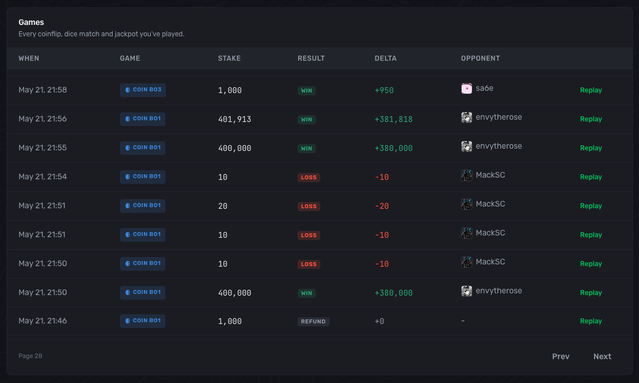The height and width of the screenshot is (383, 639).
Task: Click COIN BO1 badge in 21:54 row
Action: point(143,176)
